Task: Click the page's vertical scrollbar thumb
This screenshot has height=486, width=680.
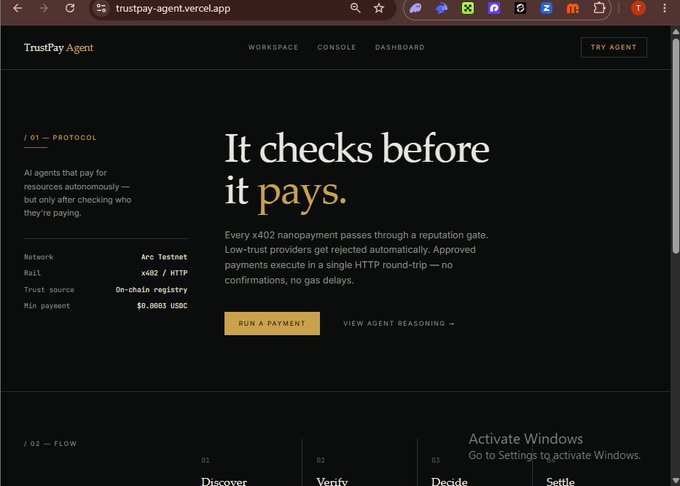Action: click(x=675, y=146)
